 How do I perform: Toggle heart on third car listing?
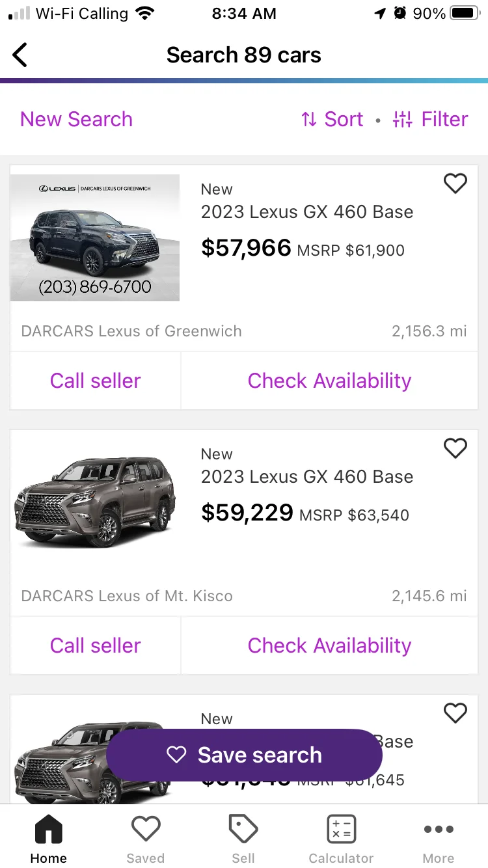click(x=455, y=712)
